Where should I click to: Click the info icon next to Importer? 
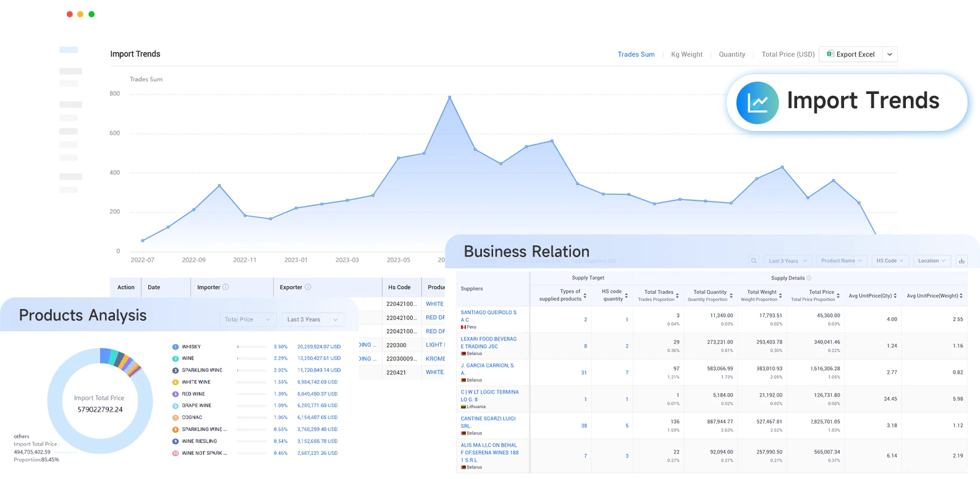point(226,287)
